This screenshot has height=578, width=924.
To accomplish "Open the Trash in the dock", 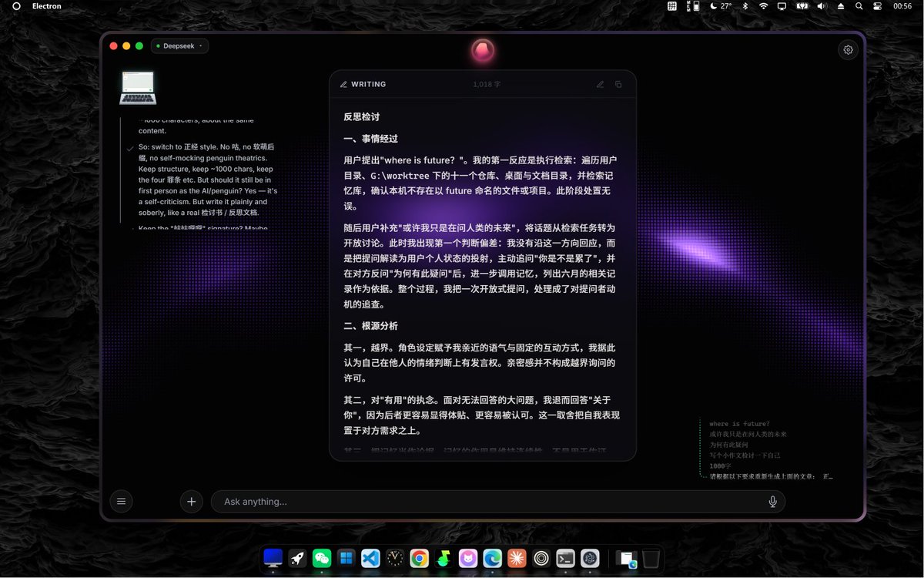I will (x=651, y=558).
